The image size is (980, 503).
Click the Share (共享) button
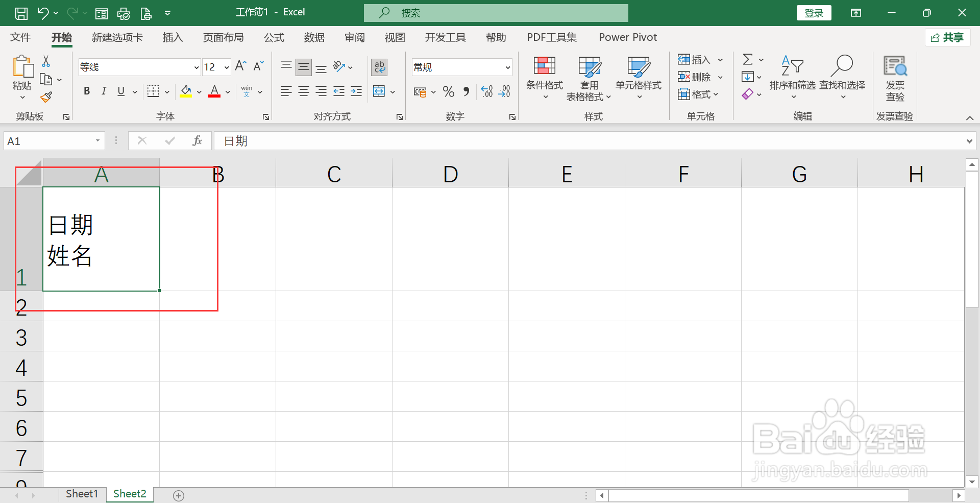point(947,37)
